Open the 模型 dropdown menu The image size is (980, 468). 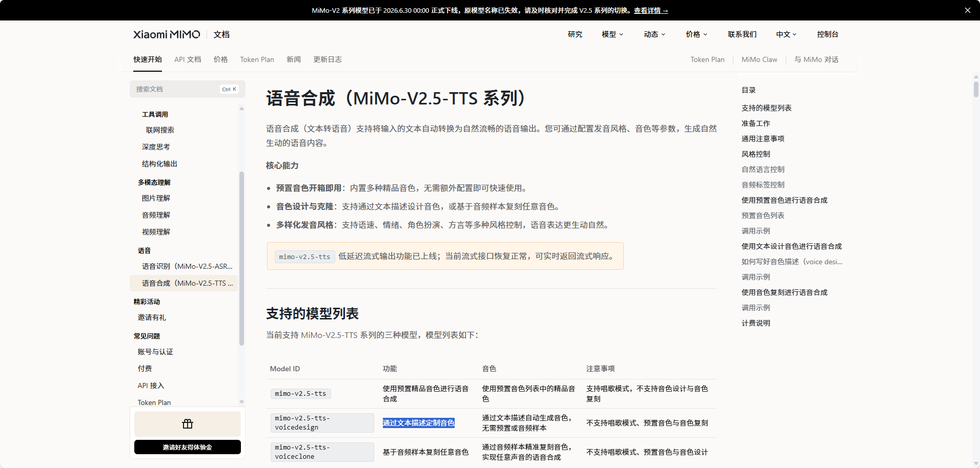(612, 34)
